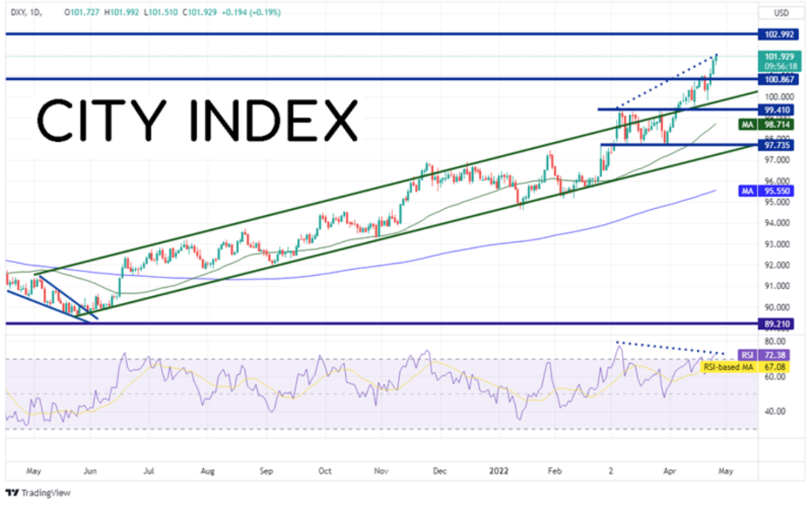Image resolution: width=812 pixels, height=505 pixels.
Task: Click the Jun label on time axis
Action: pos(90,471)
